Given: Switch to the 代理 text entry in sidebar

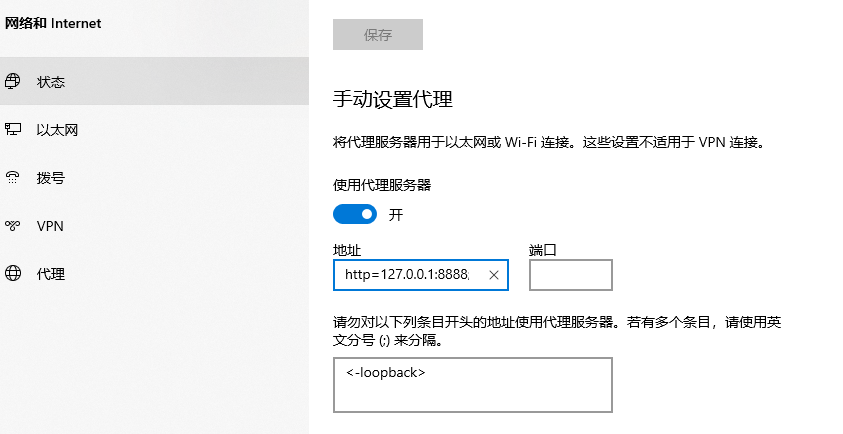Looking at the screenshot, I should click(x=51, y=274).
